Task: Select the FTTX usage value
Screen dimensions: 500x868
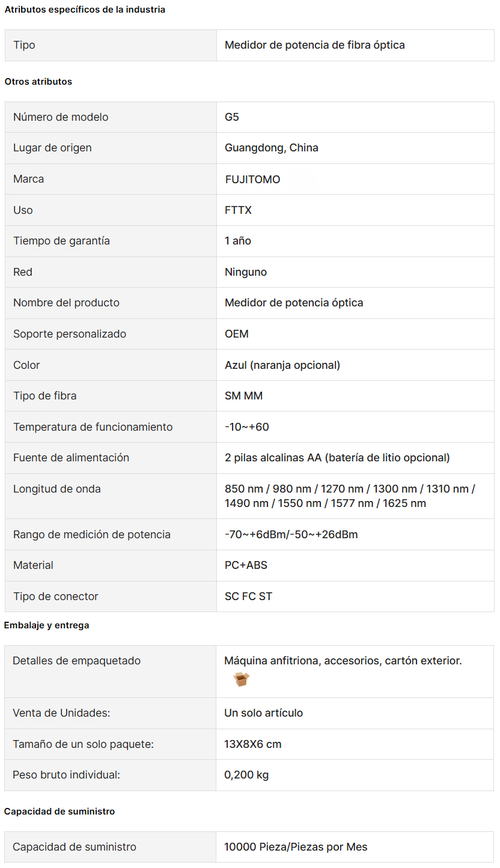Action: (238, 210)
